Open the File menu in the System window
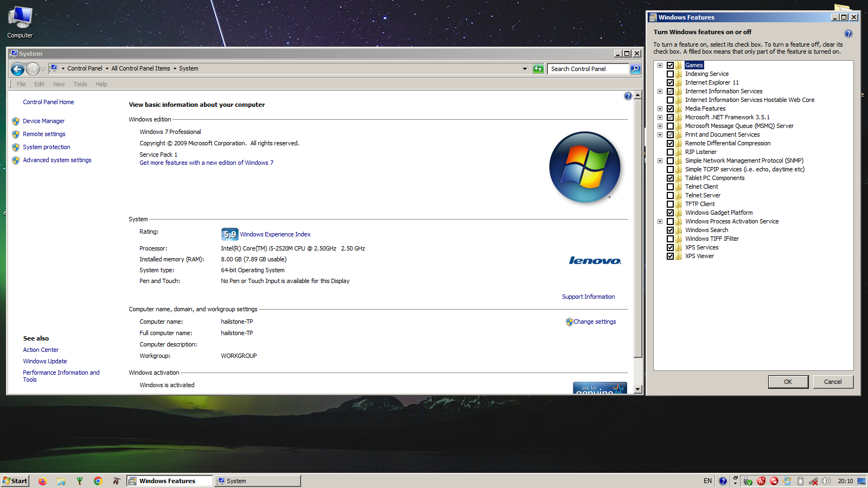Viewport: 868px width, 488px height. (x=21, y=84)
